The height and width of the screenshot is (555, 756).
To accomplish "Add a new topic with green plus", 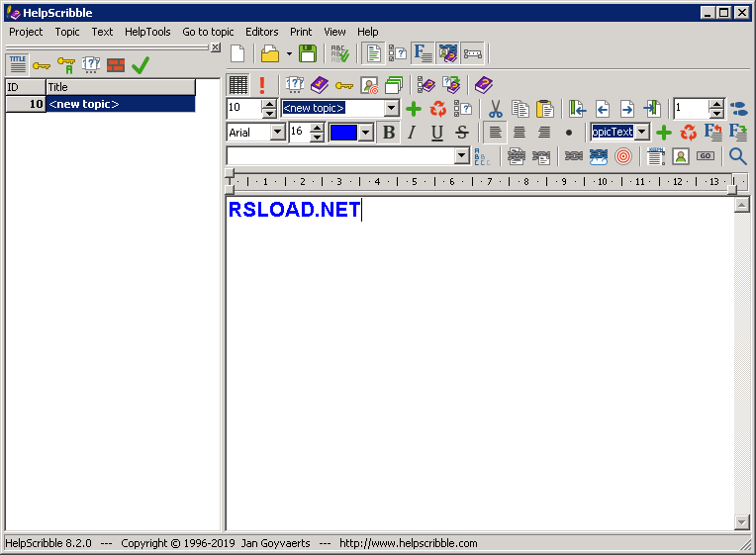I will (414, 109).
